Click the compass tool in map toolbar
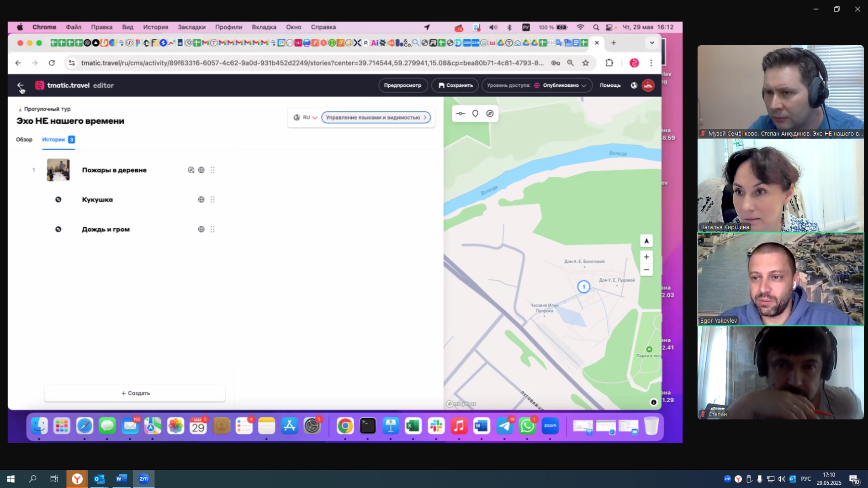The width and height of the screenshot is (868, 488). [x=490, y=114]
